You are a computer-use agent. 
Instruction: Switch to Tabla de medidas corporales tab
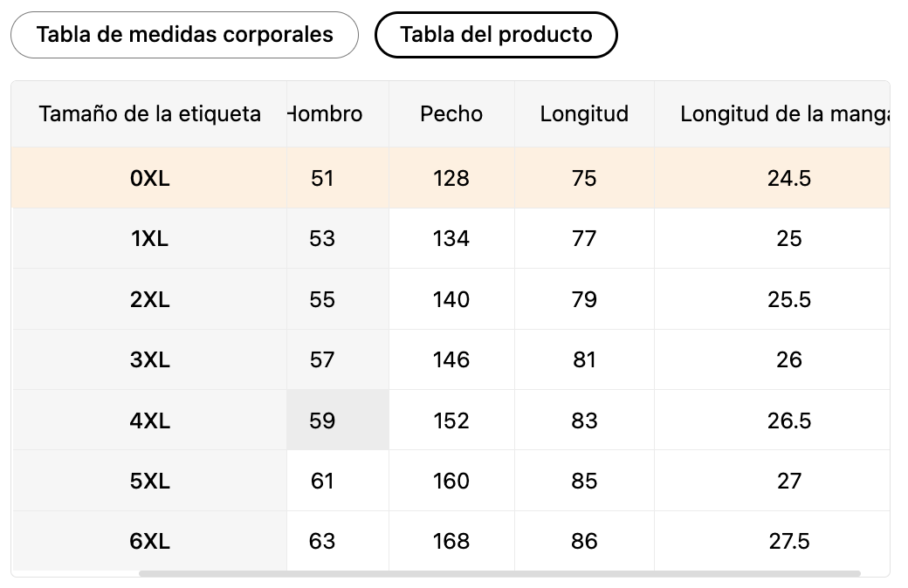(x=184, y=35)
